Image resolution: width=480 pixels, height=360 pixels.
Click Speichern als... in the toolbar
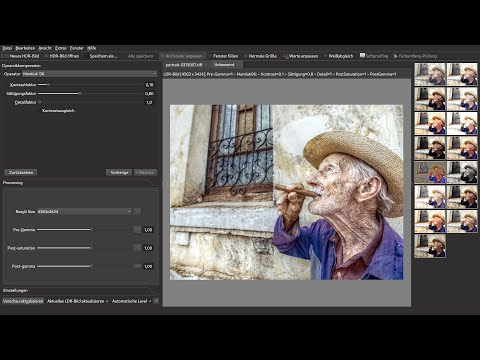pyautogui.click(x=101, y=56)
